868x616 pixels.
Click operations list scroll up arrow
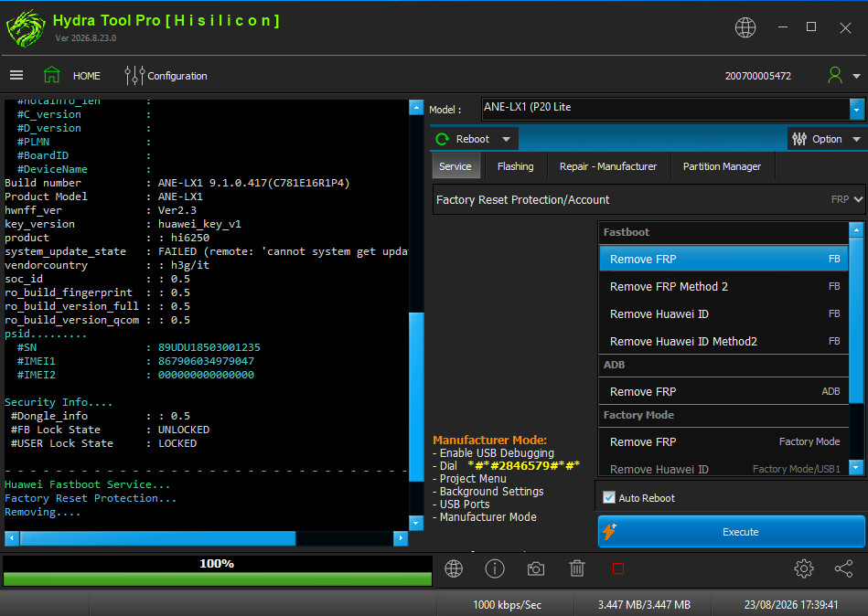[x=856, y=229]
